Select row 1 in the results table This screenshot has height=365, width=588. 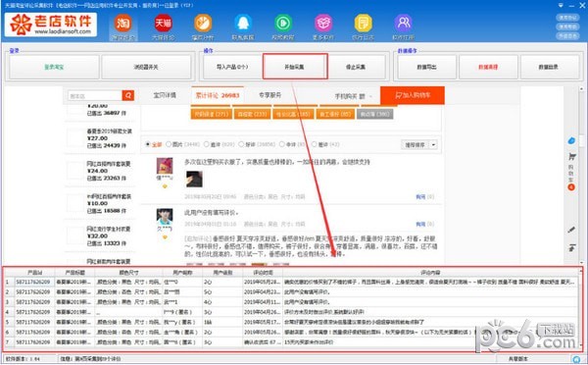pos(291,282)
